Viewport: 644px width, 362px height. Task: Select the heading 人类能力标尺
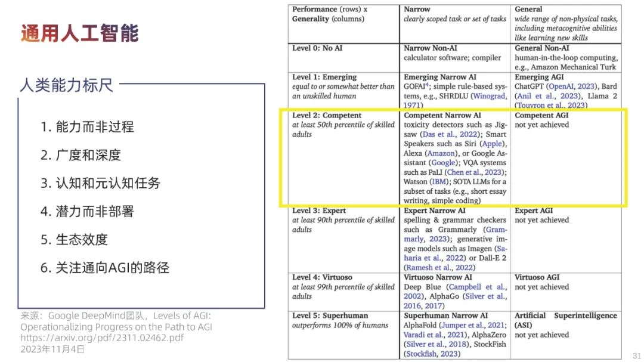pos(67,85)
